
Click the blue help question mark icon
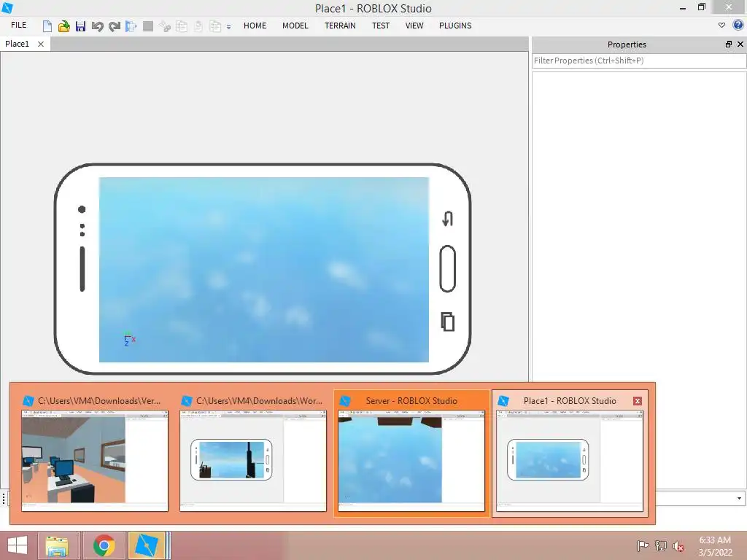[x=738, y=26]
